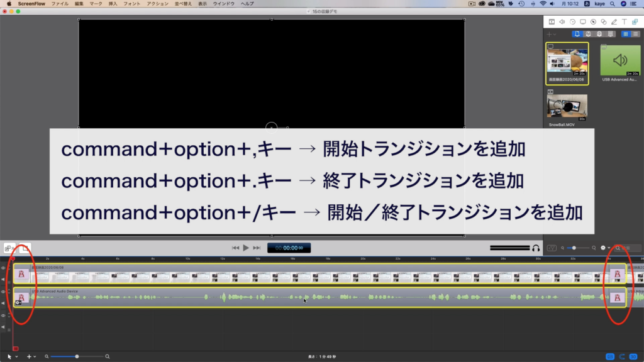This screenshot has width=644, height=362.
Task: Open the Audio properties inspector tab
Action: coord(562,21)
